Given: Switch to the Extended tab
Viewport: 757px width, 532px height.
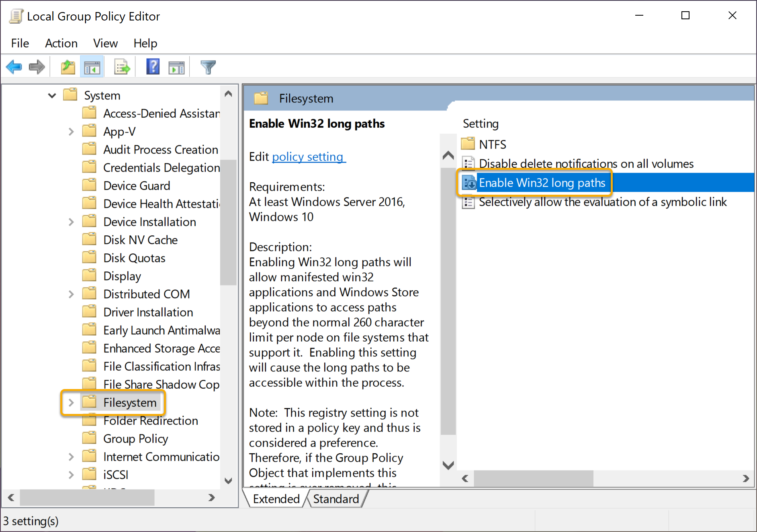Looking at the screenshot, I should pos(276,499).
